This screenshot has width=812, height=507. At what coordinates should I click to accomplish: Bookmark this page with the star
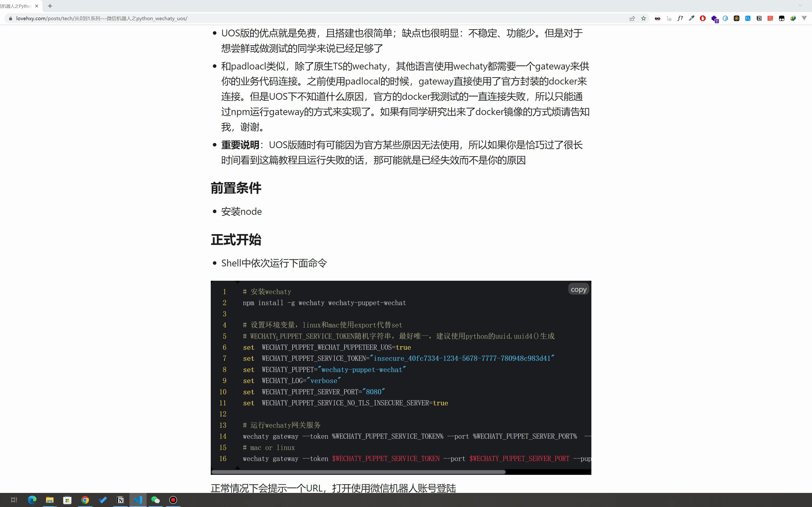[644, 19]
